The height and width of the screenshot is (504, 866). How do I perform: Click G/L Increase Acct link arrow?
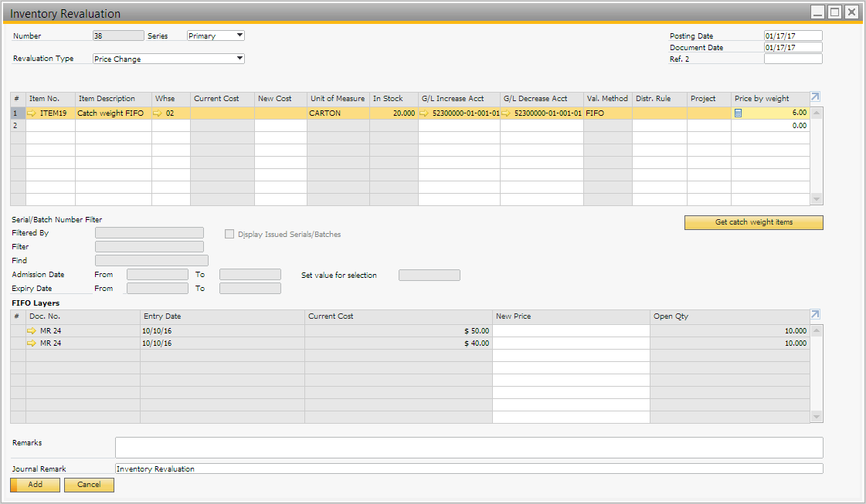point(424,113)
